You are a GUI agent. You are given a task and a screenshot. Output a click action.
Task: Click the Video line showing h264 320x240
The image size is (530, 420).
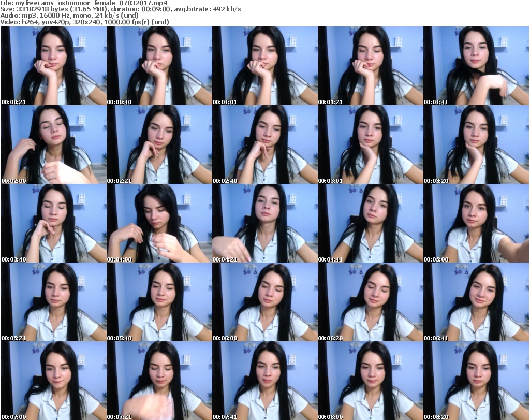(x=84, y=22)
